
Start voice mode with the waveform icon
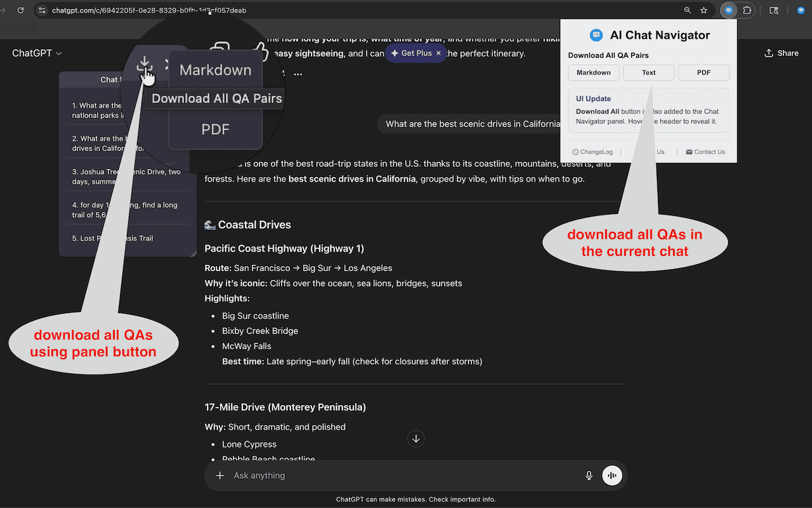[x=612, y=475]
